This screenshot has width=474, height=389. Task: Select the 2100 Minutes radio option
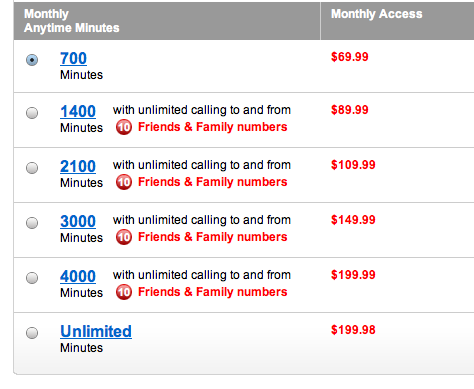point(32,168)
